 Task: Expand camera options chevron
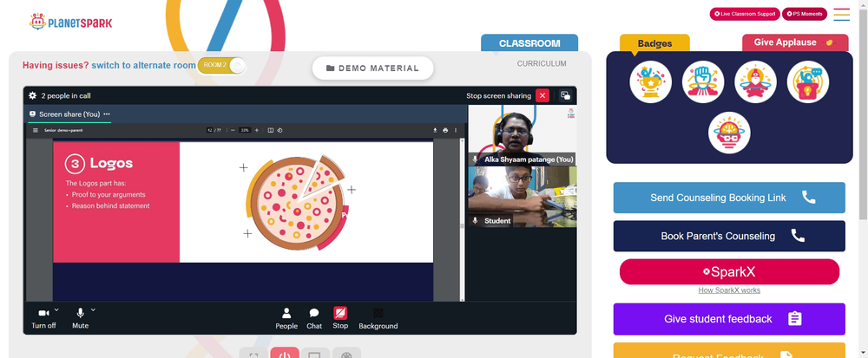tap(56, 310)
